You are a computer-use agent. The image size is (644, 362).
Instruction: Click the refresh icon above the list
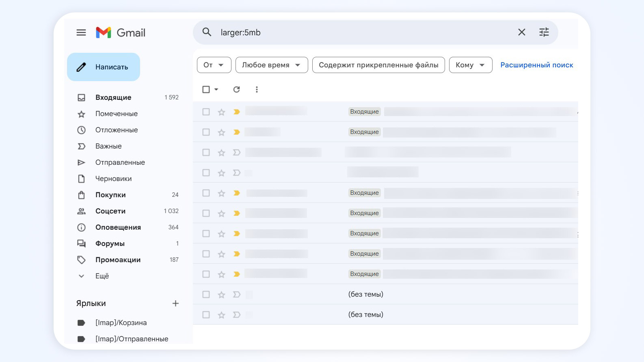236,89
